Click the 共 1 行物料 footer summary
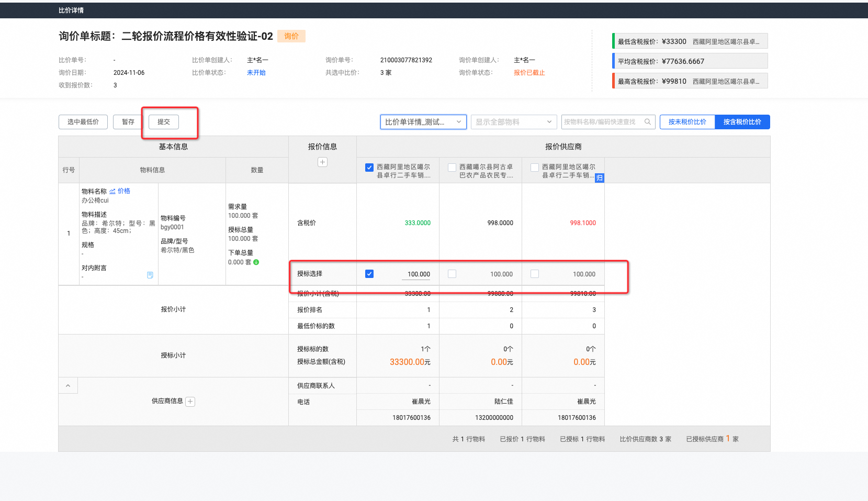Image resolution: width=868 pixels, height=501 pixels. 469,439
